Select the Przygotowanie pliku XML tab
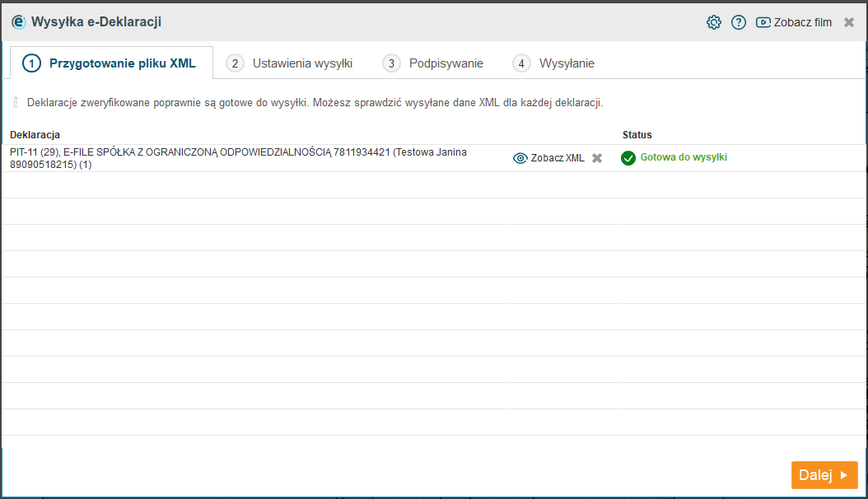 click(x=111, y=63)
